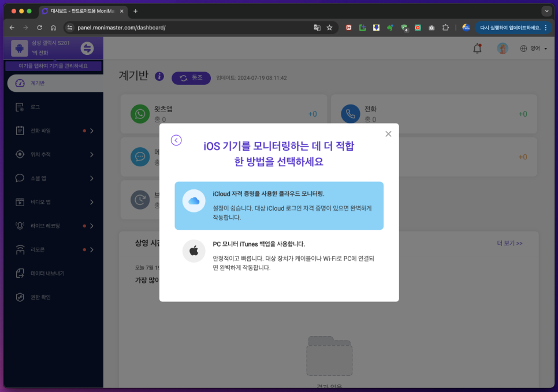Viewport: 558px width, 392px height.
Task: Open the 영어 language dropdown
Action: [x=533, y=48]
